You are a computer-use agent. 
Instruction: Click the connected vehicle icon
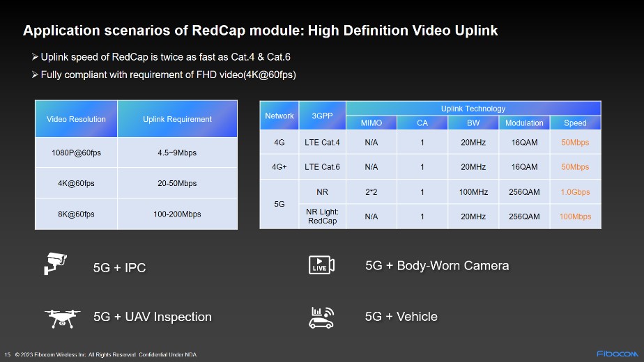(x=321, y=317)
